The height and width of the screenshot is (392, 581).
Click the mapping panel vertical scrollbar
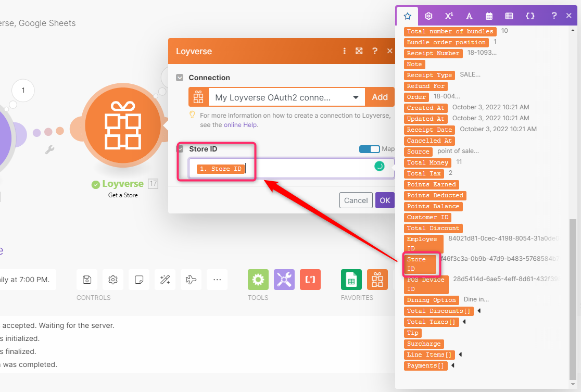(x=574, y=297)
